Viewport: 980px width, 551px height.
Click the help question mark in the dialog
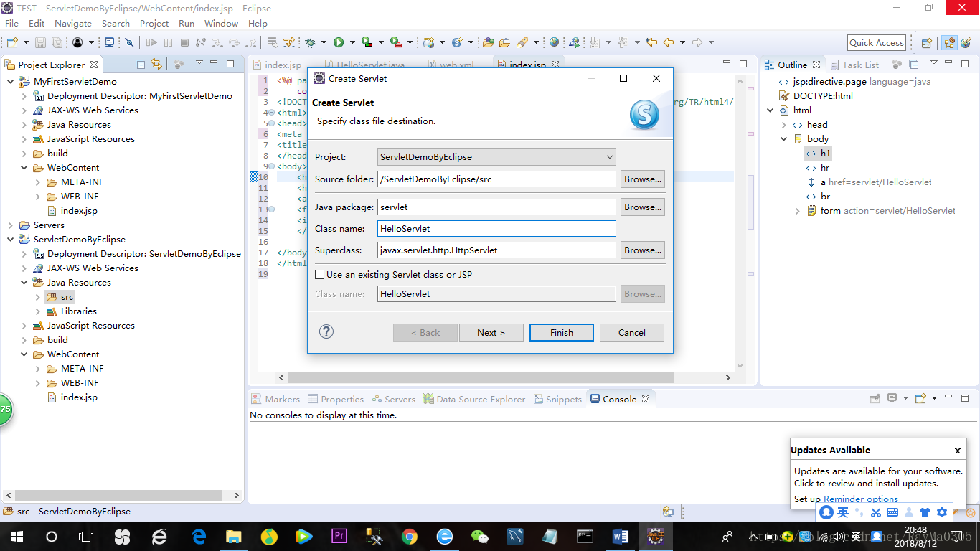point(326,331)
